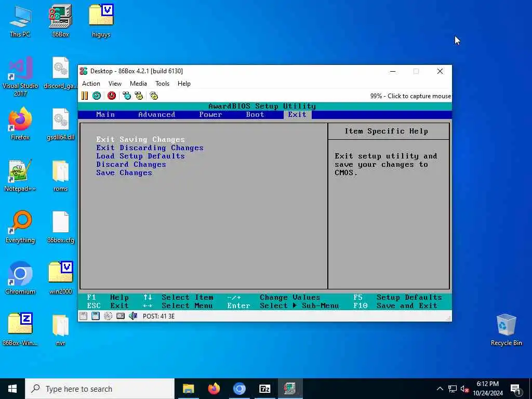This screenshot has height=399, width=532.
Task: Send Ctrl+Alt+Esc via the yellow keyboard icon
Action: pos(139,96)
